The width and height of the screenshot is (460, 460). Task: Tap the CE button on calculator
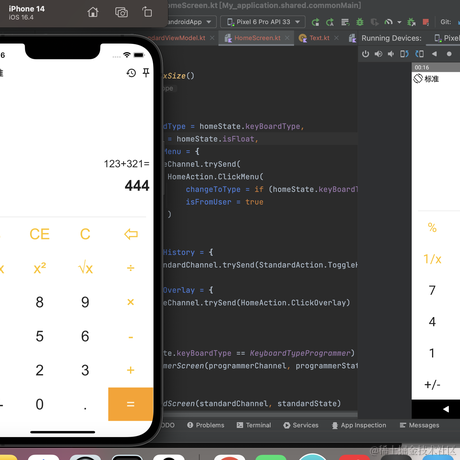pyautogui.click(x=39, y=234)
